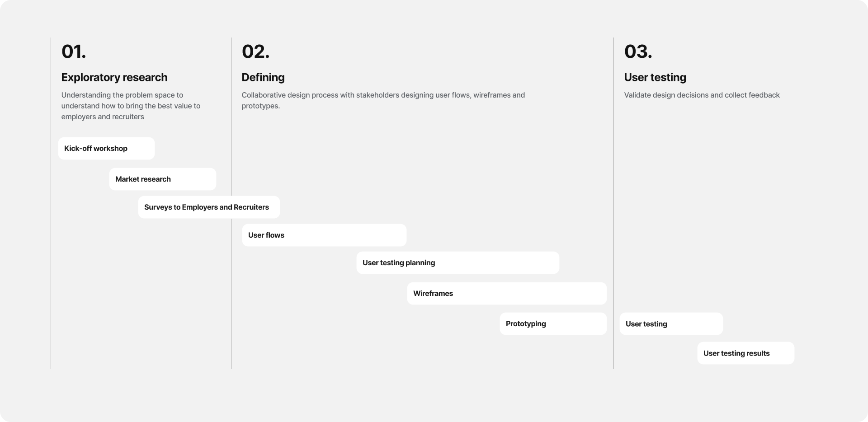Click the 02. phase number
The height and width of the screenshot is (422, 868).
click(x=255, y=52)
